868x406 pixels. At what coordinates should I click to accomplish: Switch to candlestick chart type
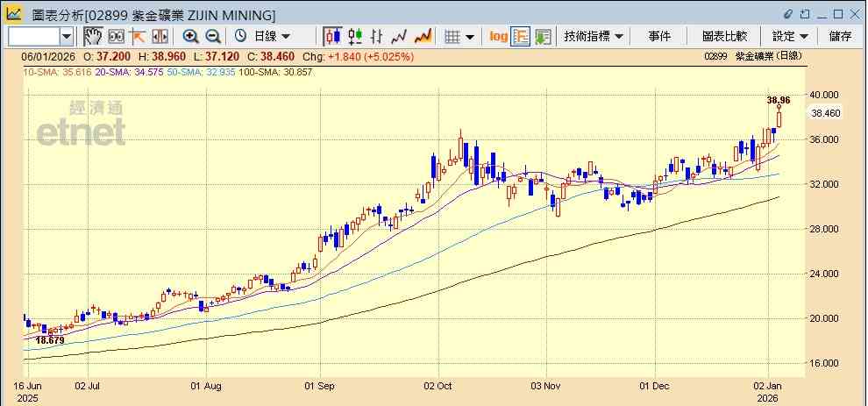[332, 37]
